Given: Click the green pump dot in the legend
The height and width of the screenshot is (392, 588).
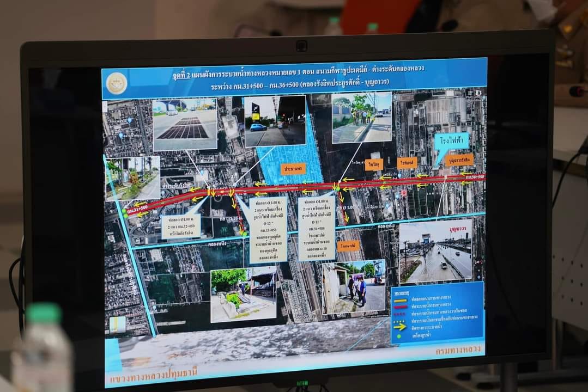Looking at the screenshot, I should 399,335.
